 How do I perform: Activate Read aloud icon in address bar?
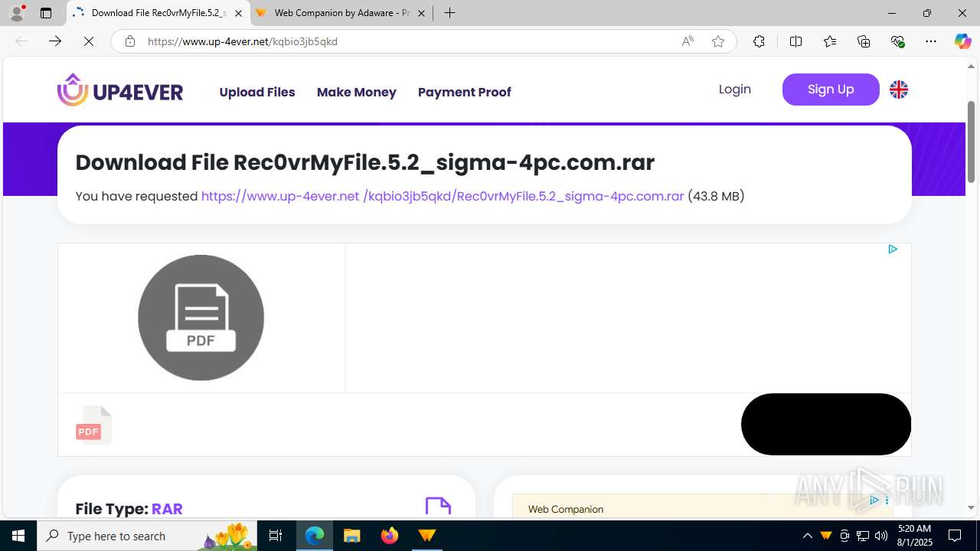688,41
